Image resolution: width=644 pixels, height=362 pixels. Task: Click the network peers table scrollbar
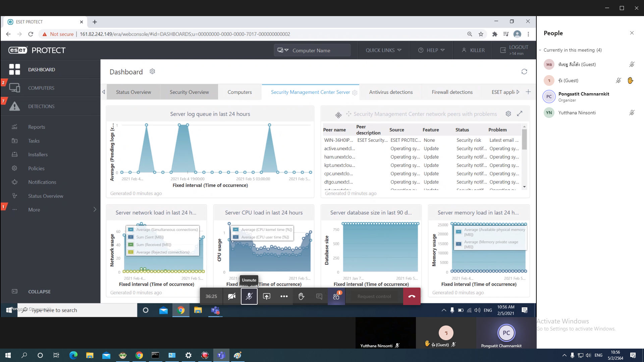[524, 139]
